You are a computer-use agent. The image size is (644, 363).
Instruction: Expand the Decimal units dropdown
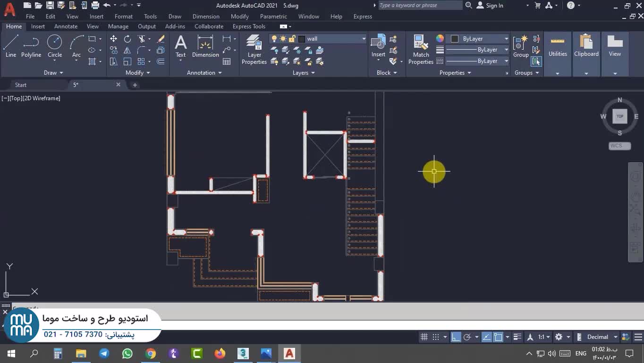pyautogui.click(x=615, y=337)
